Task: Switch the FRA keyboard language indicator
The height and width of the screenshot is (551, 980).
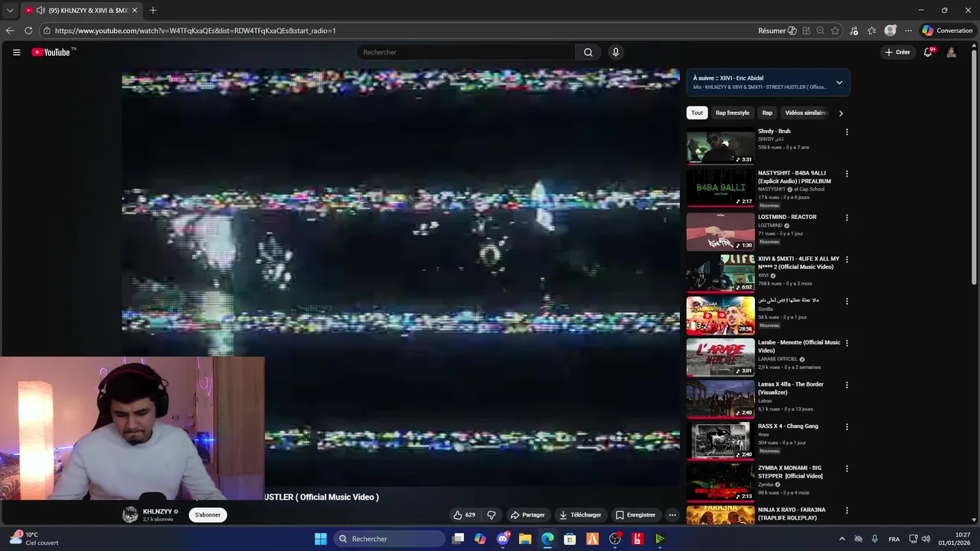Action: pyautogui.click(x=894, y=539)
